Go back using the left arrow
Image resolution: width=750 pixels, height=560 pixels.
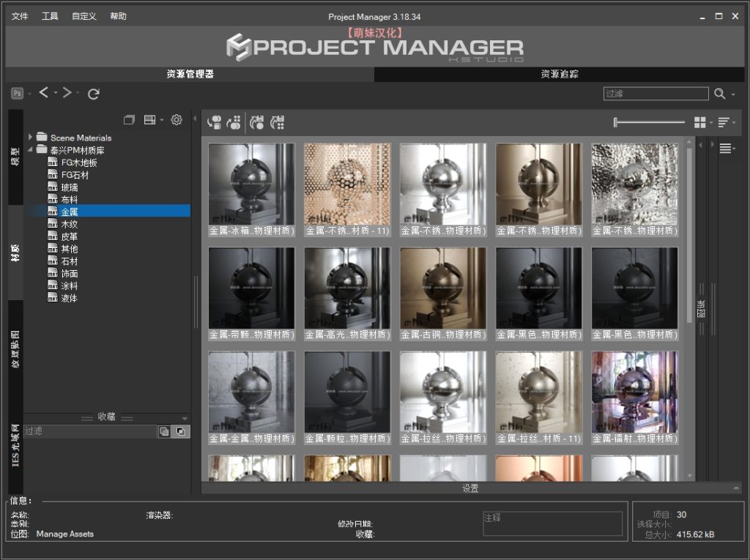click(x=44, y=93)
